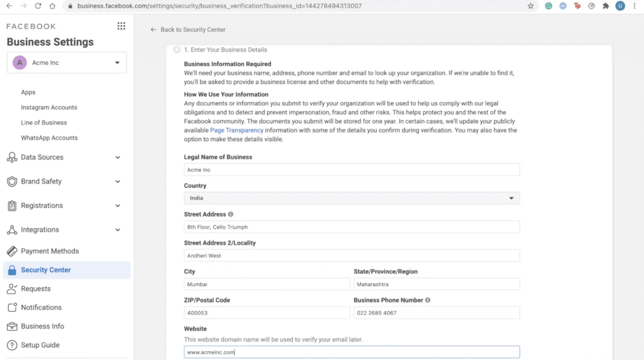Click the City field with Mumbai
The height and width of the screenshot is (360, 644).
267,284
